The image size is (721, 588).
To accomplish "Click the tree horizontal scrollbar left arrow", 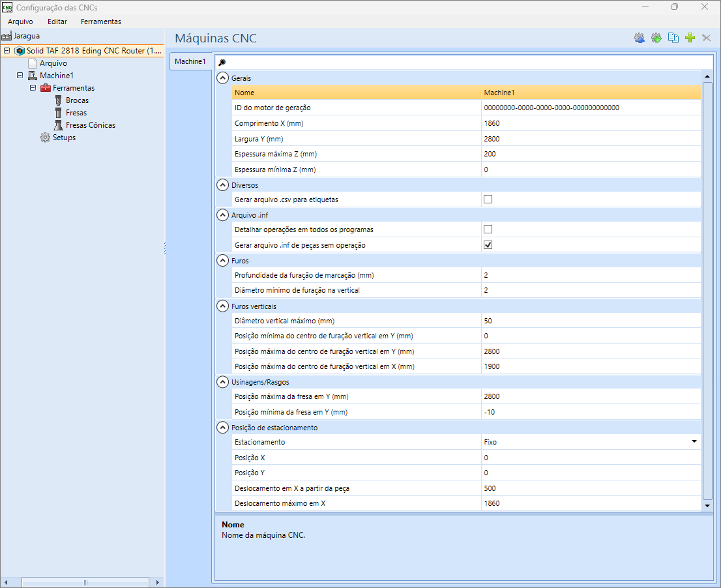I will pos(6,583).
